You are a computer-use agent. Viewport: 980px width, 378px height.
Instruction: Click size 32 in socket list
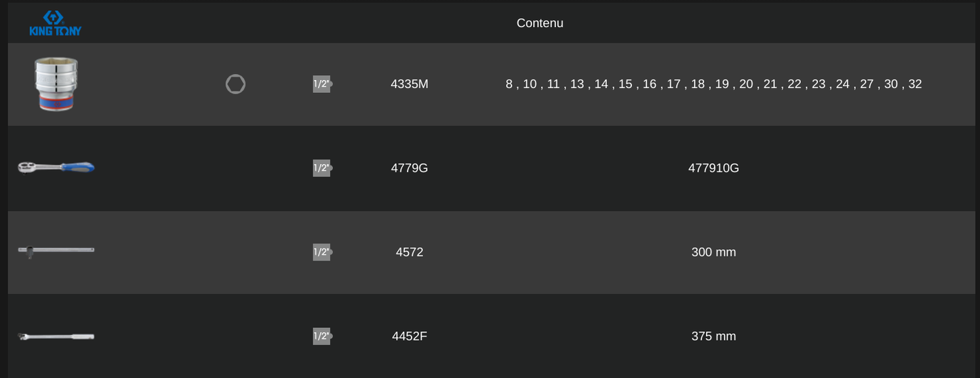[x=915, y=84]
